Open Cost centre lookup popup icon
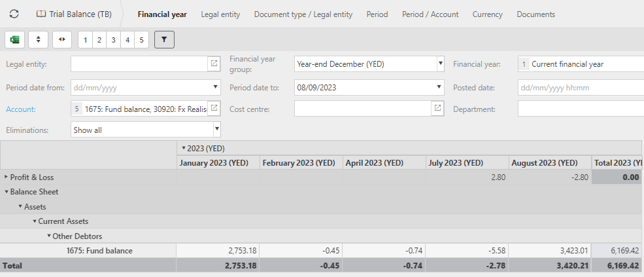Image resolution: width=644 pixels, height=277 pixels. click(438, 108)
